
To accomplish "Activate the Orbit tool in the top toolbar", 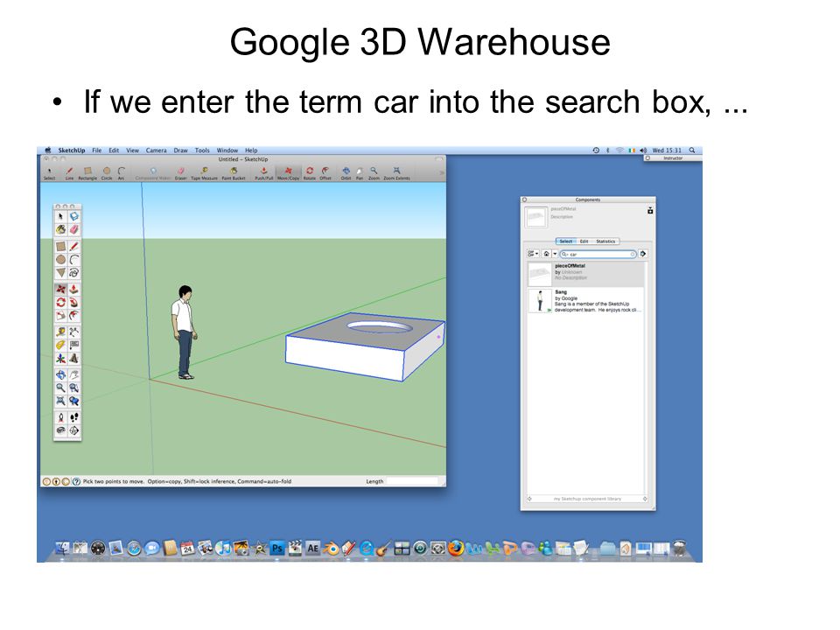I will coord(346,171).
